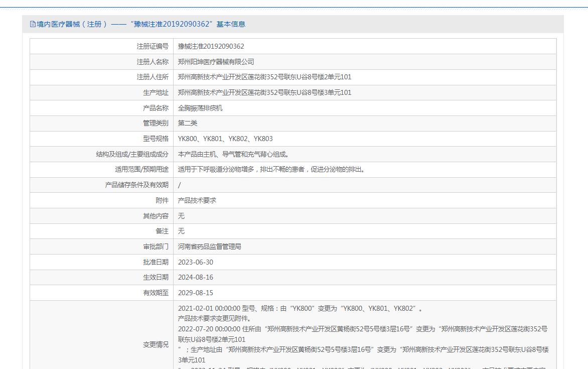Image resolution: width=588 pixels, height=369 pixels.
Task: Click the production address ending 3单元101
Action: 264,92
